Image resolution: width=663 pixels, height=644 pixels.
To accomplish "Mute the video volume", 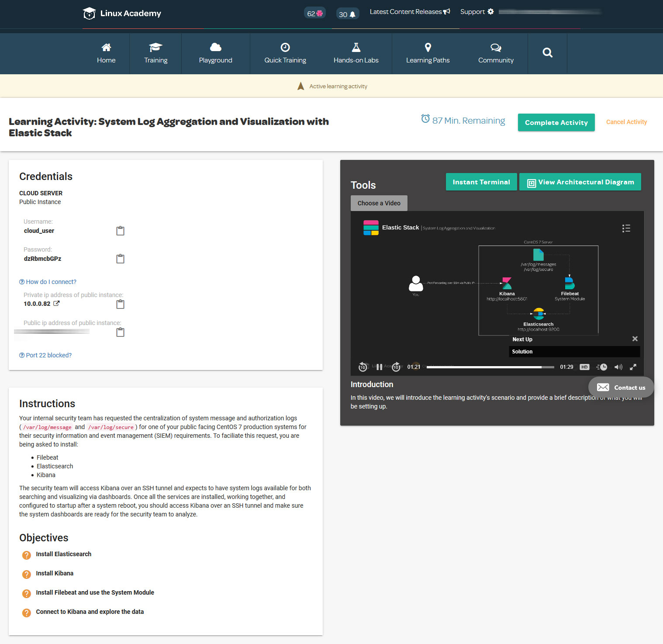I will 618,367.
